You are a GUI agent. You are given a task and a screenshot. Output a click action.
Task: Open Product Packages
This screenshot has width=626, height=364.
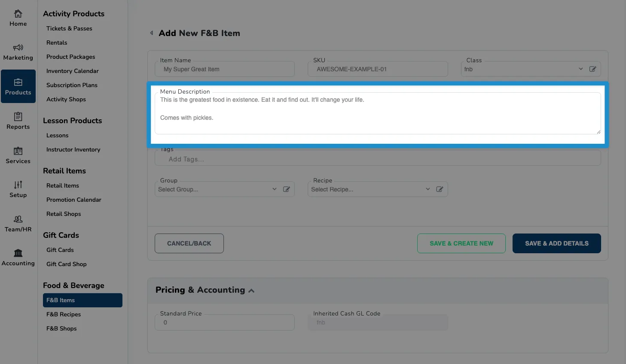pos(70,57)
